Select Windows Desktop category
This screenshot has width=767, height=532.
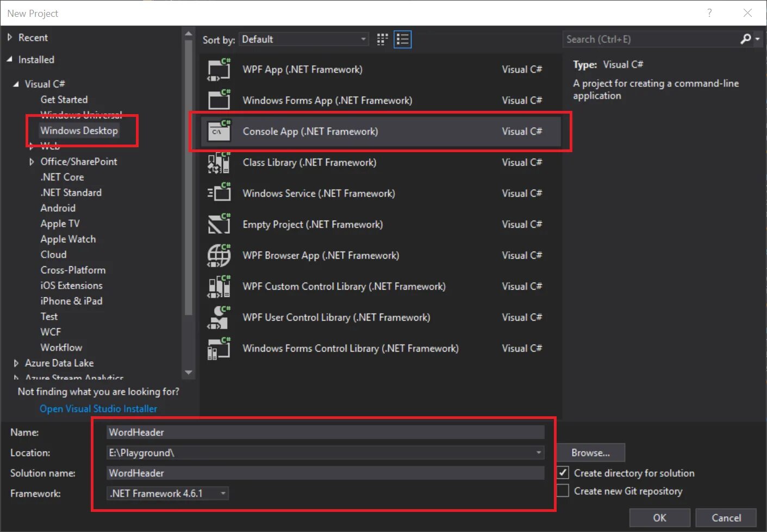[x=79, y=130]
